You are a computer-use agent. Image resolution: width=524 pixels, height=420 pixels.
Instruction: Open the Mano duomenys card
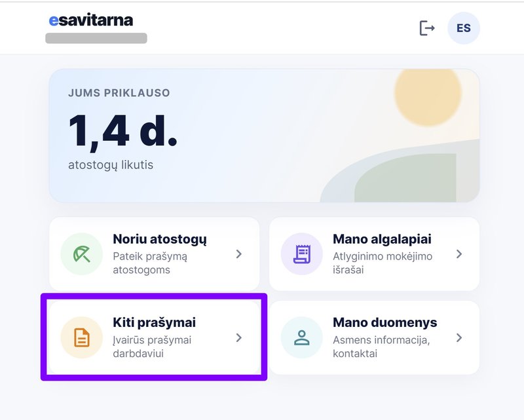coord(374,337)
